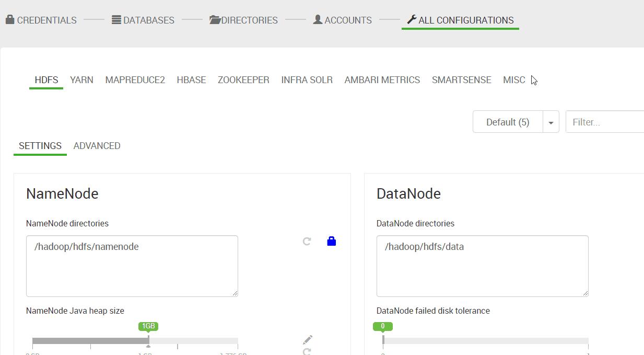Open the Accounts wizard step
The width and height of the screenshot is (644, 355).
click(343, 20)
